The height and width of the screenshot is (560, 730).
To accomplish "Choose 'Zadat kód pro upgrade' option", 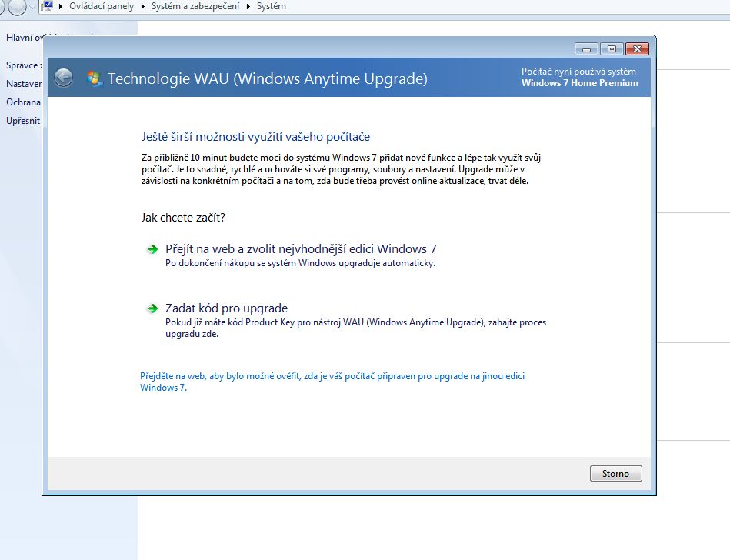I will coord(226,308).
